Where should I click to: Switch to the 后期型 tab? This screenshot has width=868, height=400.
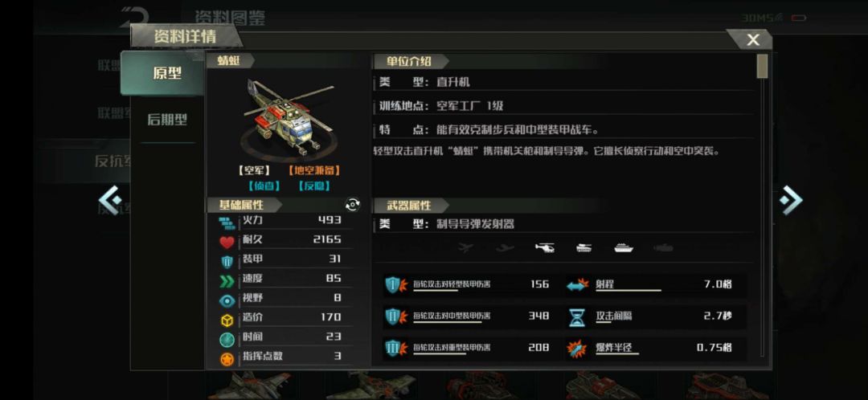tap(167, 120)
